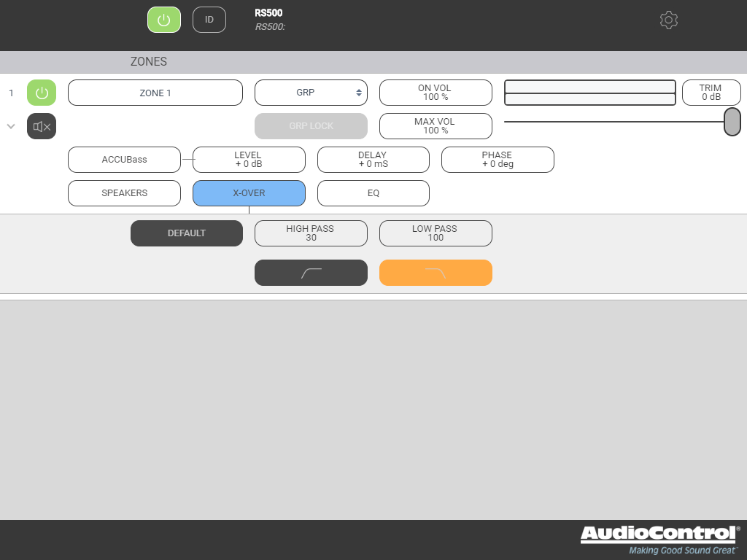Click the DEFAULT crossover button

click(x=186, y=233)
